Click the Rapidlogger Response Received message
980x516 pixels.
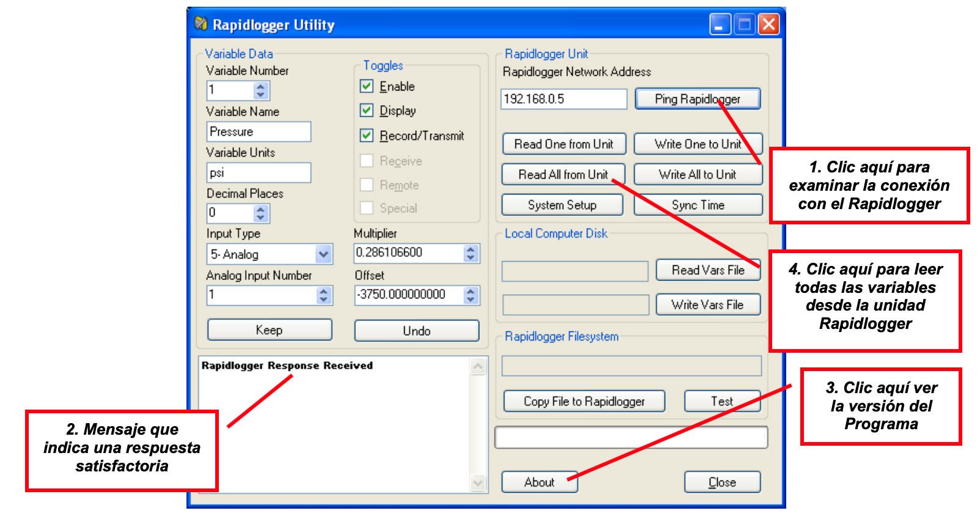coord(287,365)
